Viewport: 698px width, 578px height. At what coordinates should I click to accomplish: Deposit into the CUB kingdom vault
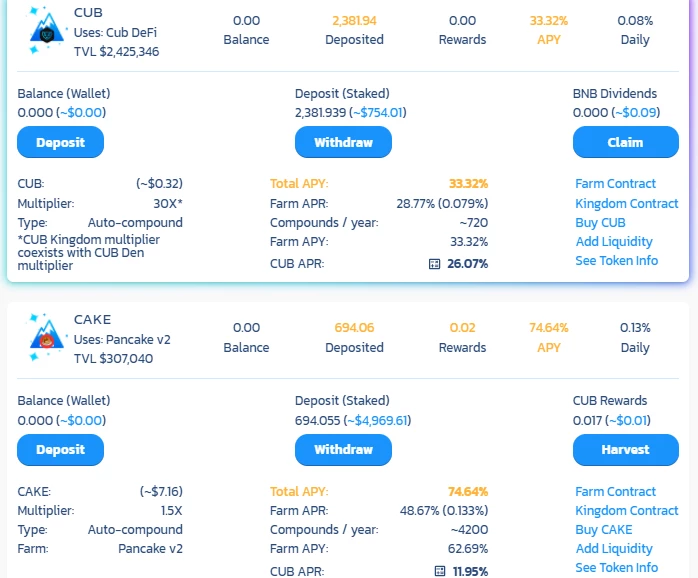coord(61,142)
